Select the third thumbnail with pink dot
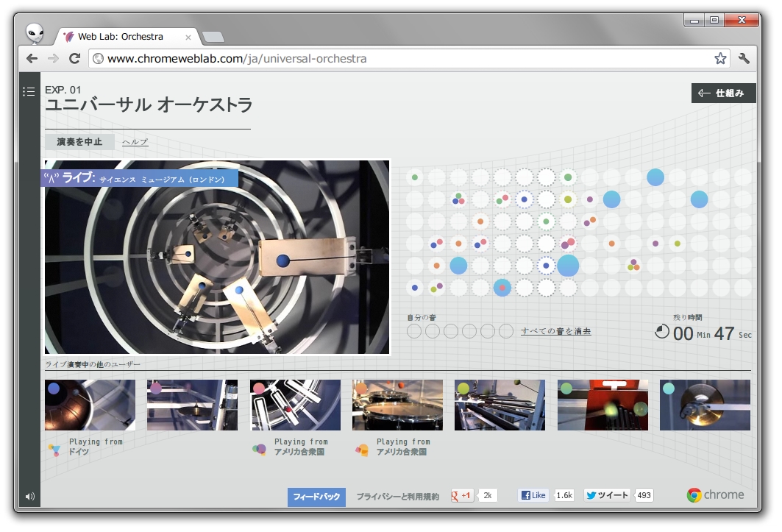Viewport: 782px width, 532px height. [295, 405]
